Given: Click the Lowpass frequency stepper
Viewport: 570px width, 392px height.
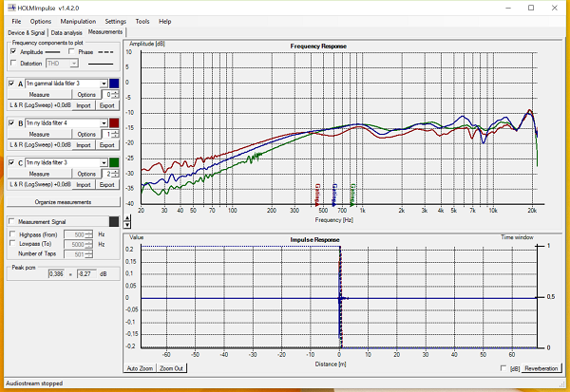Looking at the screenshot, I should click(x=89, y=245).
